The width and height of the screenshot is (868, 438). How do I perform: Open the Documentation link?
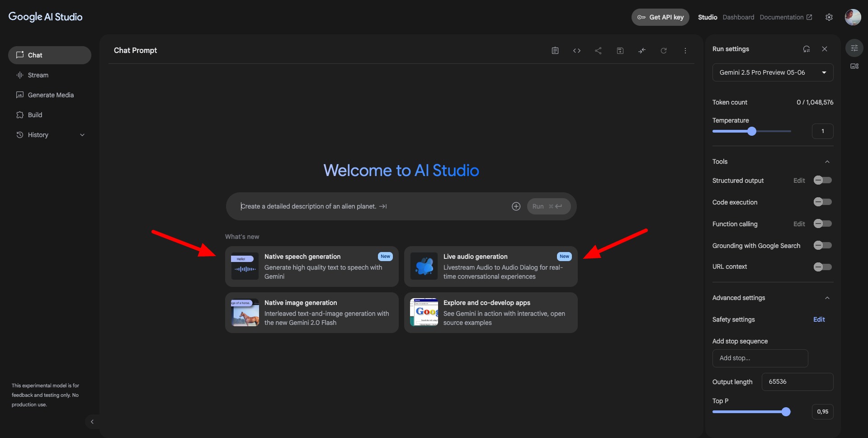coord(786,17)
